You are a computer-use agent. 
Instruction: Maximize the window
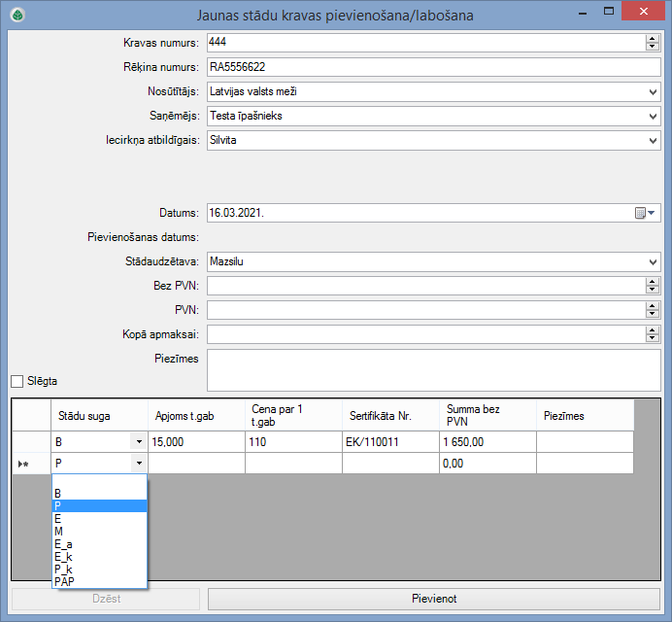609,13
